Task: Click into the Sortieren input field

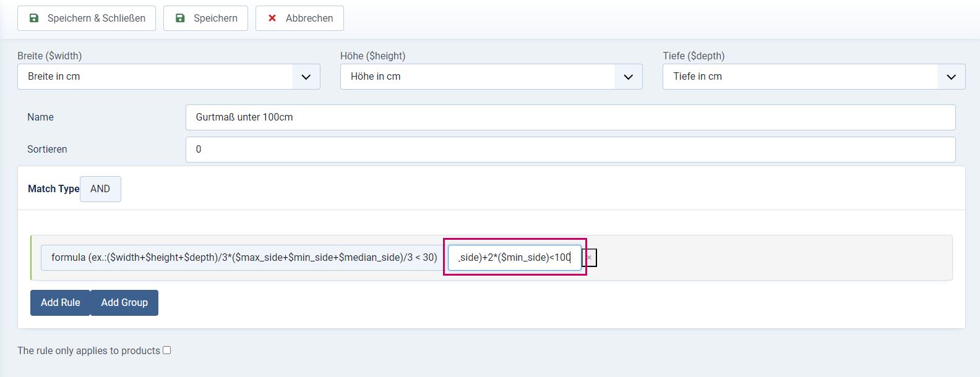Action: [570, 150]
